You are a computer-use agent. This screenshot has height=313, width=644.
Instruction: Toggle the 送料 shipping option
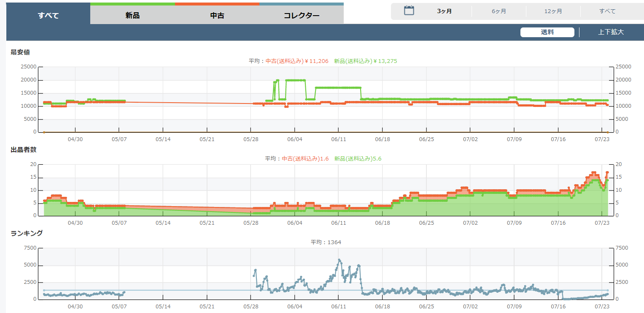547,32
